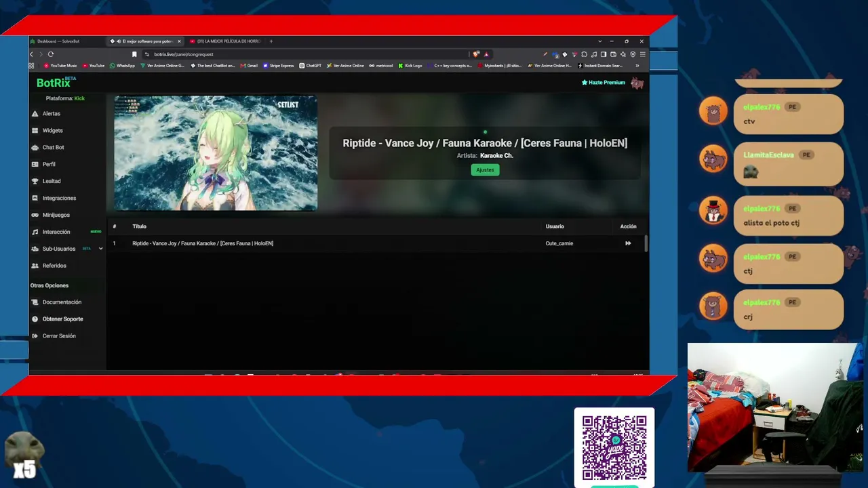The width and height of the screenshot is (868, 488).
Task: Go back in the browser
Action: pos(31,54)
